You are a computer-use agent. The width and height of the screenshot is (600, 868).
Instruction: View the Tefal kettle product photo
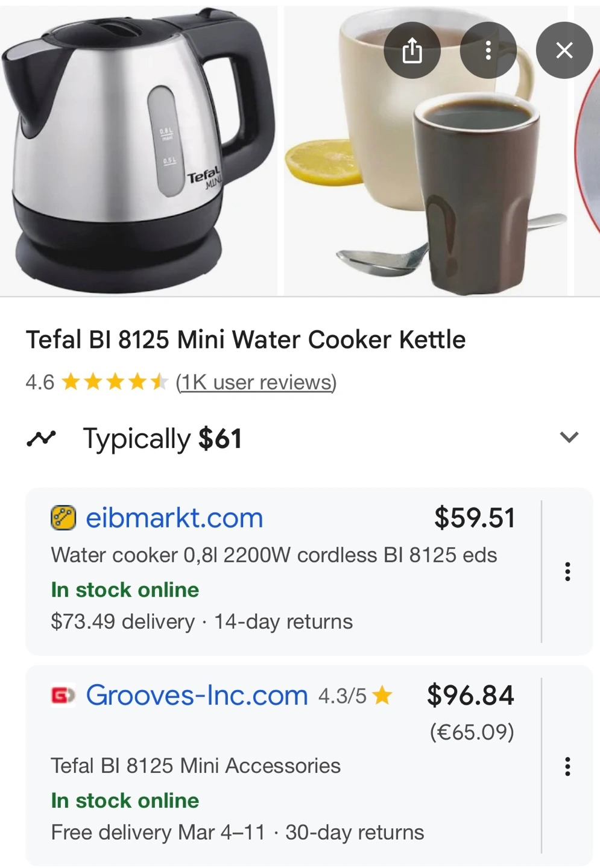click(x=137, y=151)
